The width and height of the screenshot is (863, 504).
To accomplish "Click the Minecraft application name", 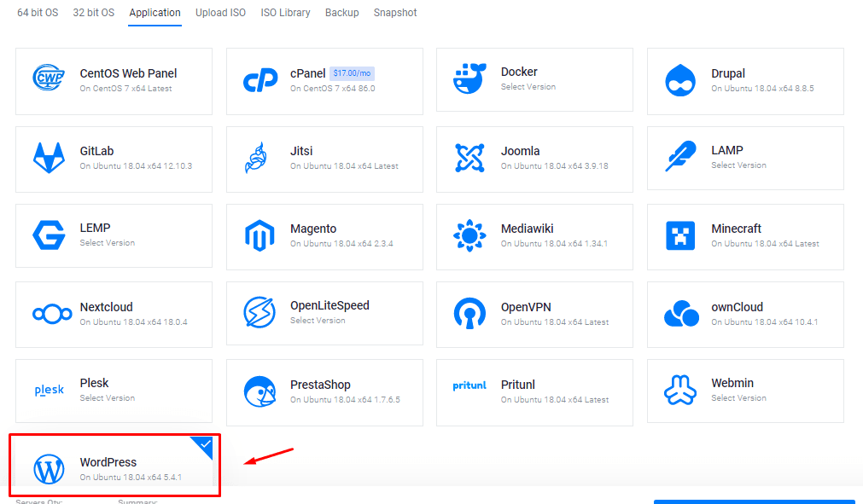I will tap(737, 229).
